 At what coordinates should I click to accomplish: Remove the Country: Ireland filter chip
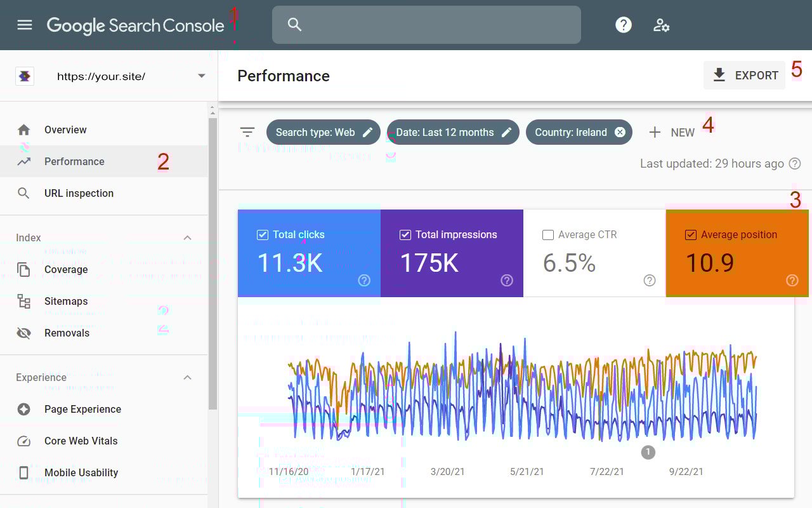(620, 132)
